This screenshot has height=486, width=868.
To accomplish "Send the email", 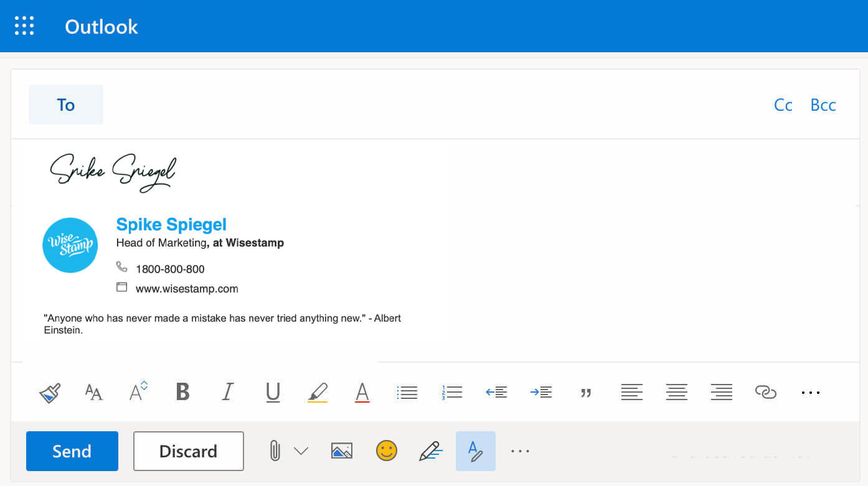I will coord(72,451).
